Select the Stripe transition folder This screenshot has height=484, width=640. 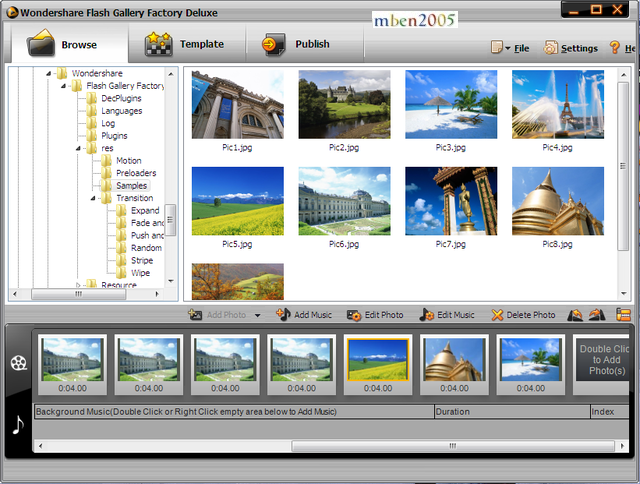(142, 260)
